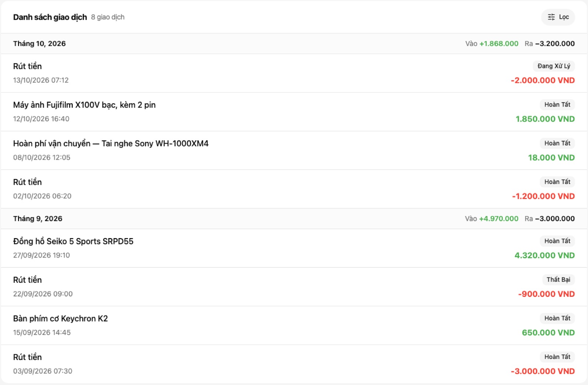This screenshot has width=588, height=385.
Task: Click the 'Đang Xử Lý' status badge
Action: coord(554,66)
